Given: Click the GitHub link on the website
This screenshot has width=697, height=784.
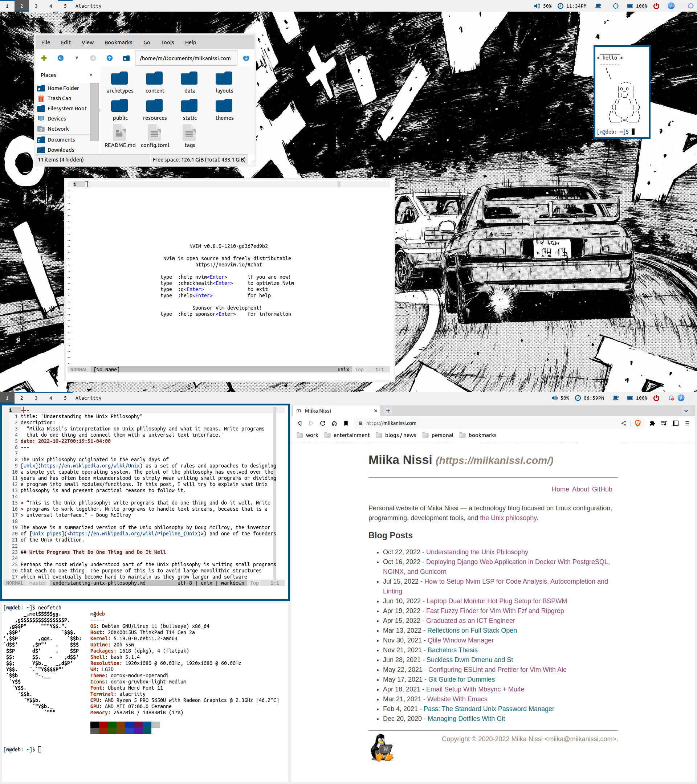Looking at the screenshot, I should (602, 489).
